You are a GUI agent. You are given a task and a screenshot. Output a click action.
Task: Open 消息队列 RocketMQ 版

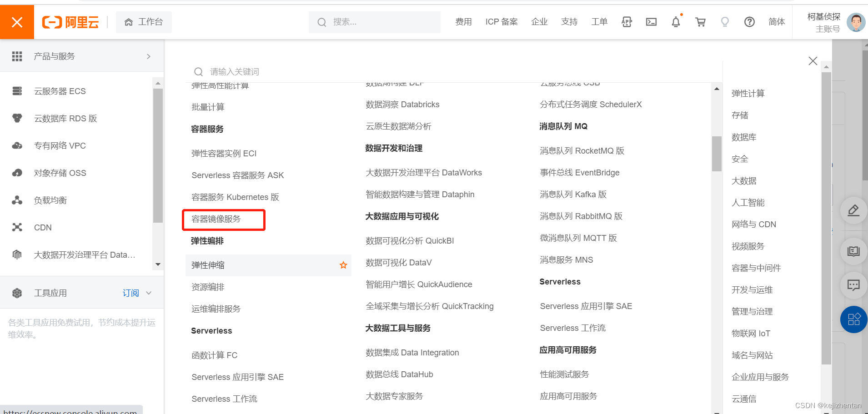coord(582,151)
